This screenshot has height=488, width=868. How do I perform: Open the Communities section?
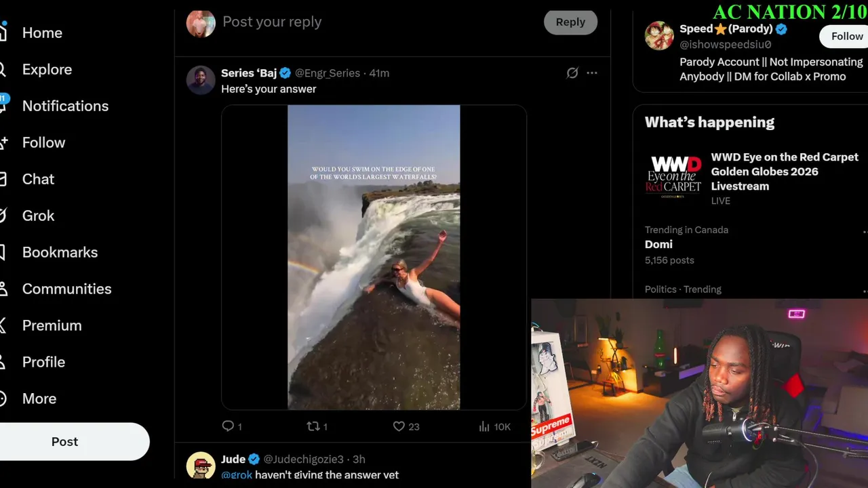(x=66, y=289)
